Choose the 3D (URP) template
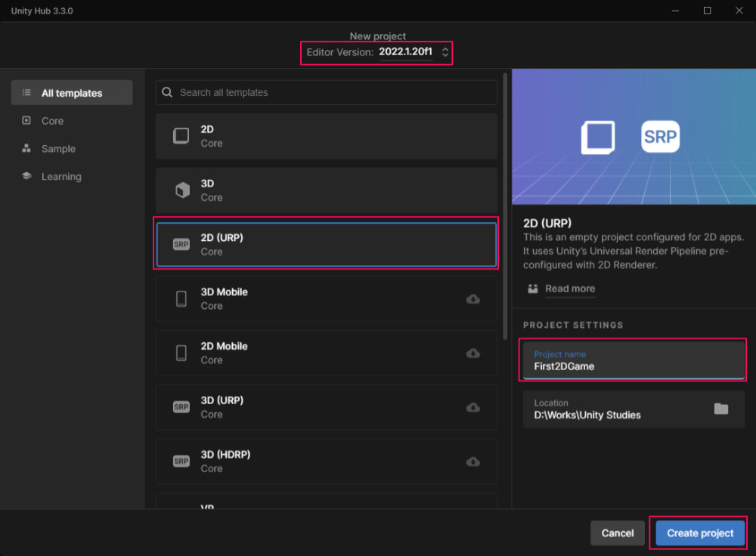 (327, 408)
